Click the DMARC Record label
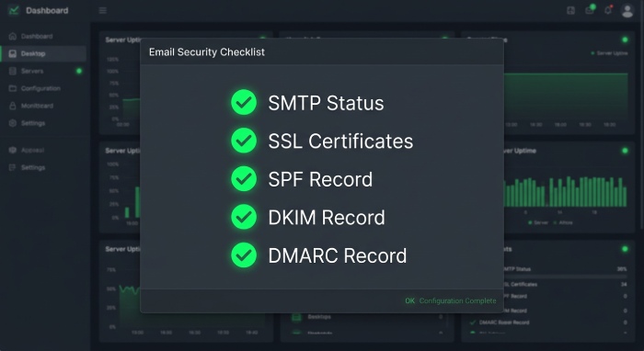 click(338, 255)
